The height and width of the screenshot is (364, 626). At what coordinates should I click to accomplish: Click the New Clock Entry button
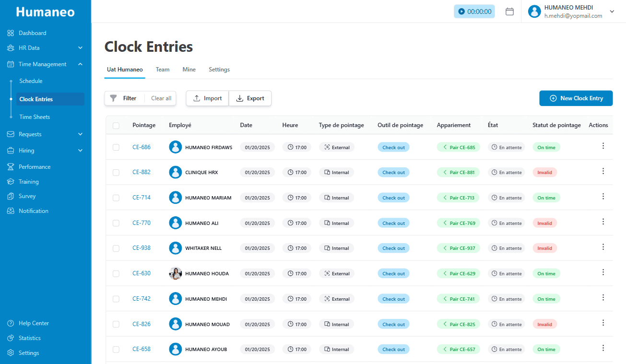(576, 98)
